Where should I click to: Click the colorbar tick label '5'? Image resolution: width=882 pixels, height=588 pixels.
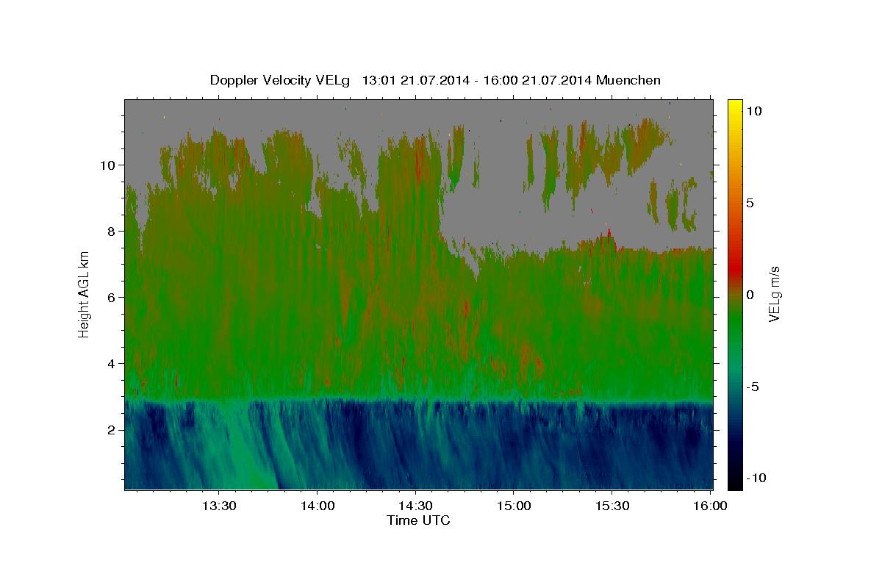[x=750, y=203]
